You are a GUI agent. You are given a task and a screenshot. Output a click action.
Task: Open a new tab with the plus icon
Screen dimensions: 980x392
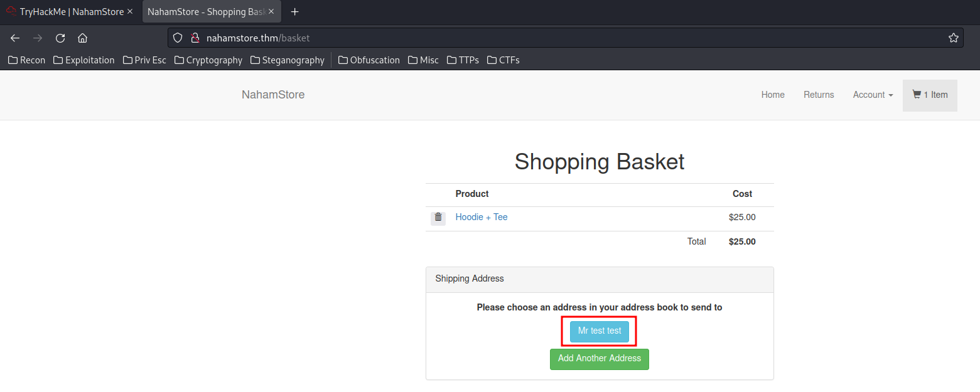[x=295, y=12]
